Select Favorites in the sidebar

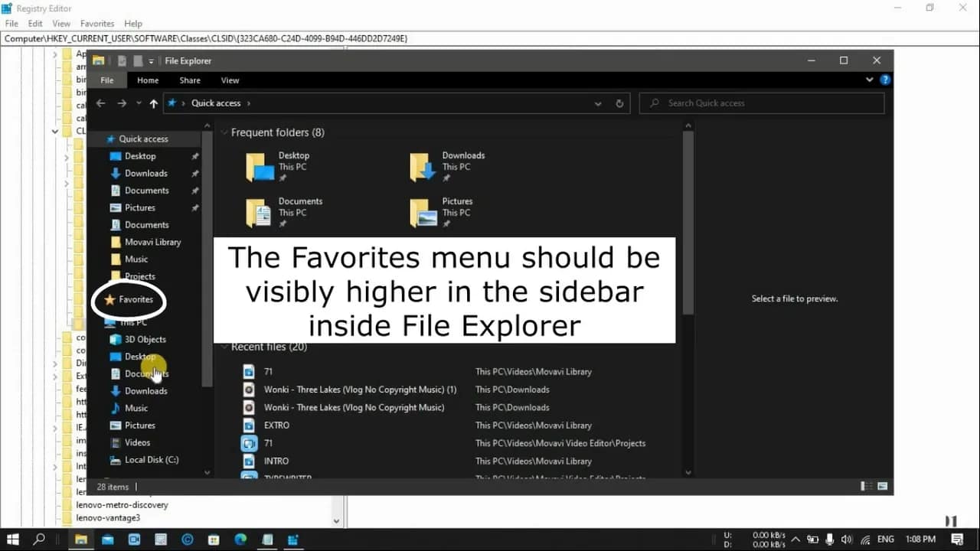[x=136, y=299]
